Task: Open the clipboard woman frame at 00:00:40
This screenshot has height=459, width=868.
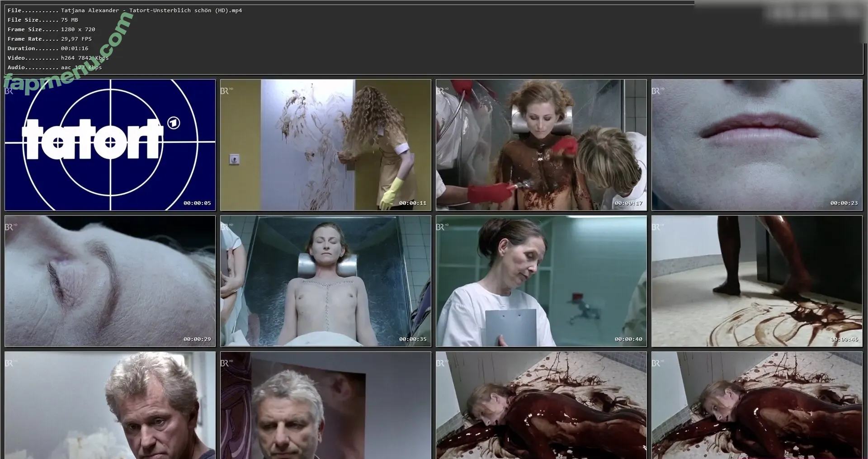Action: pos(541,281)
